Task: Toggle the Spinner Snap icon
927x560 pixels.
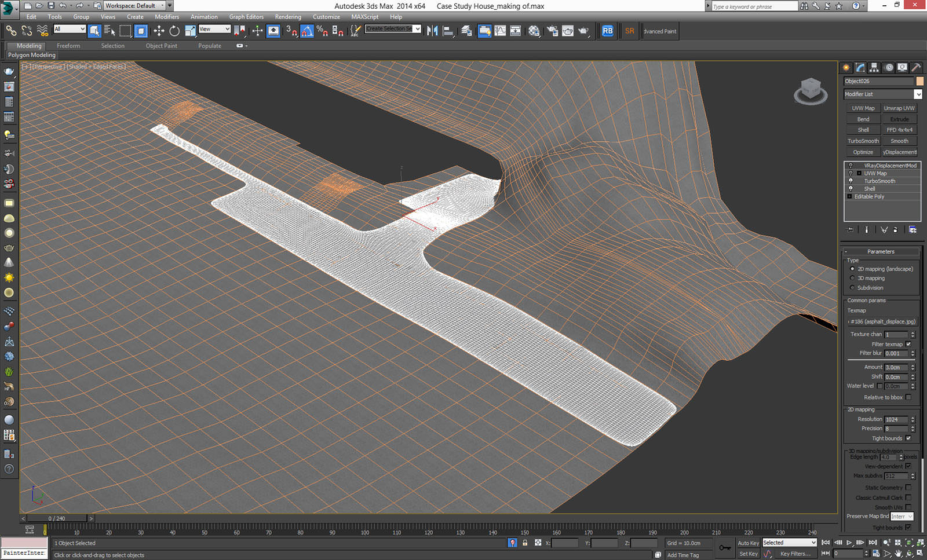Action: [x=338, y=31]
